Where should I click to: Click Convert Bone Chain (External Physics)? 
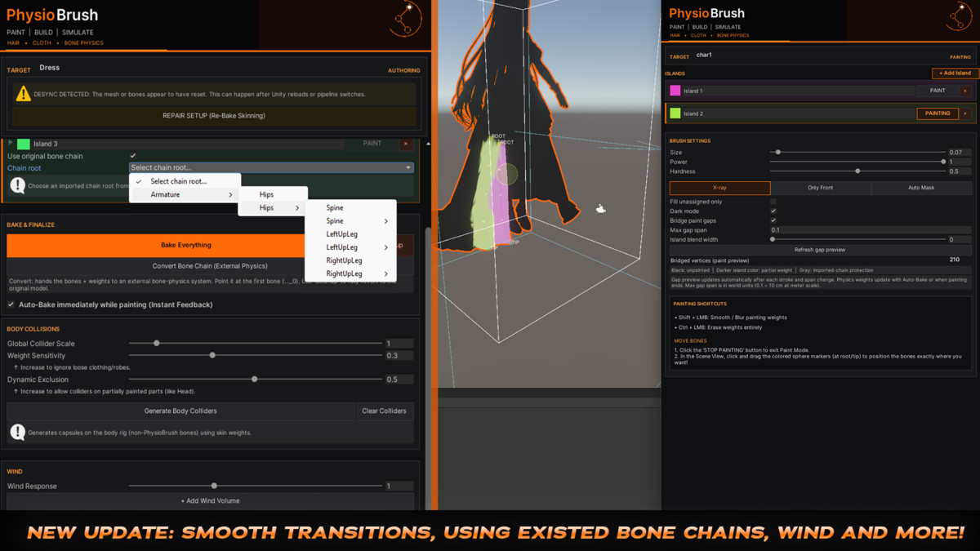coord(210,266)
